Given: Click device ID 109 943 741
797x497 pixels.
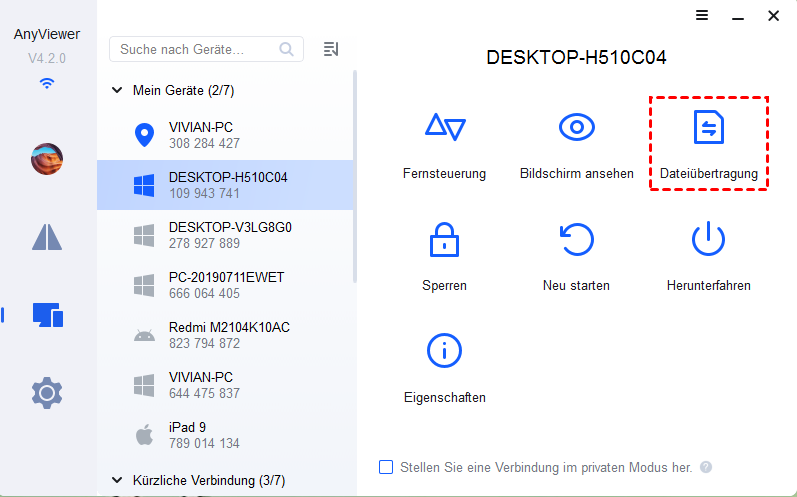Looking at the screenshot, I should [204, 194].
